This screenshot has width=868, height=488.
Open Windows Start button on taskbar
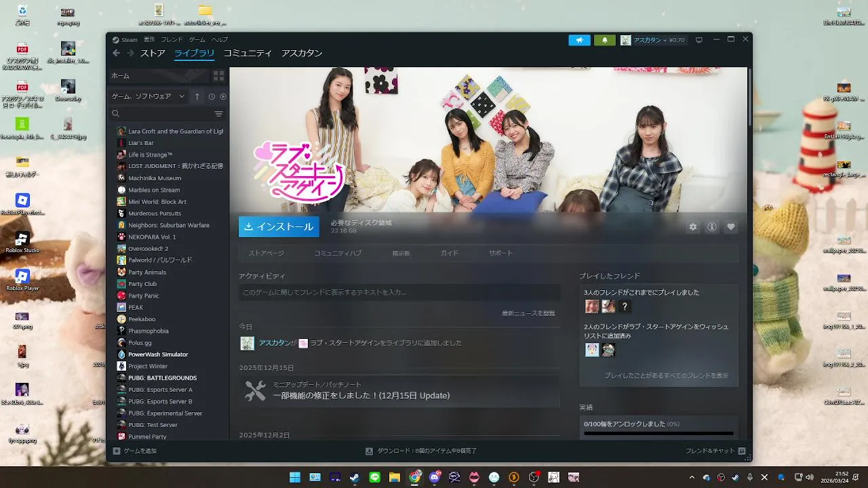pos(295,477)
